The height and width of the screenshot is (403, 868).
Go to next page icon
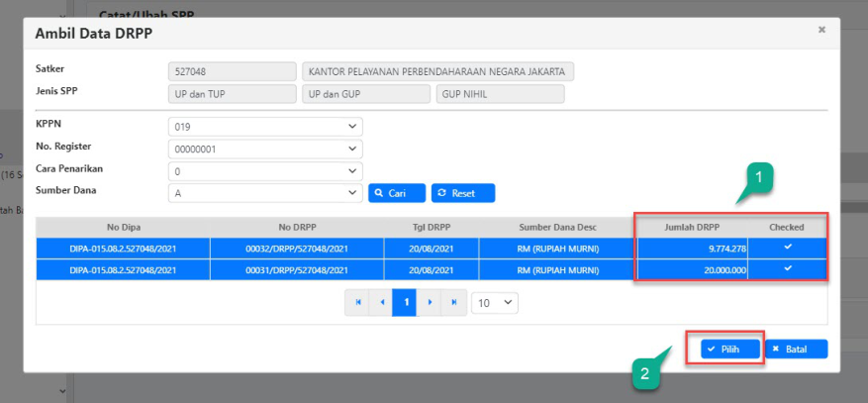pos(429,302)
